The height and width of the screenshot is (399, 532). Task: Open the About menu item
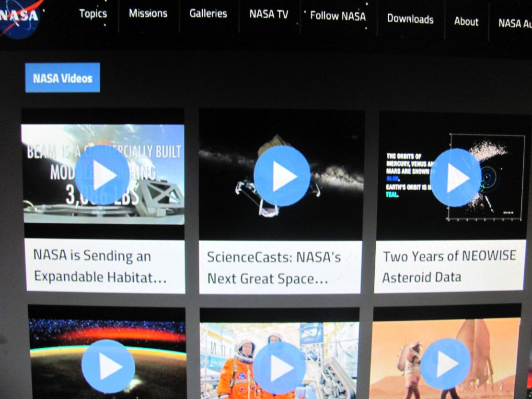click(x=466, y=22)
